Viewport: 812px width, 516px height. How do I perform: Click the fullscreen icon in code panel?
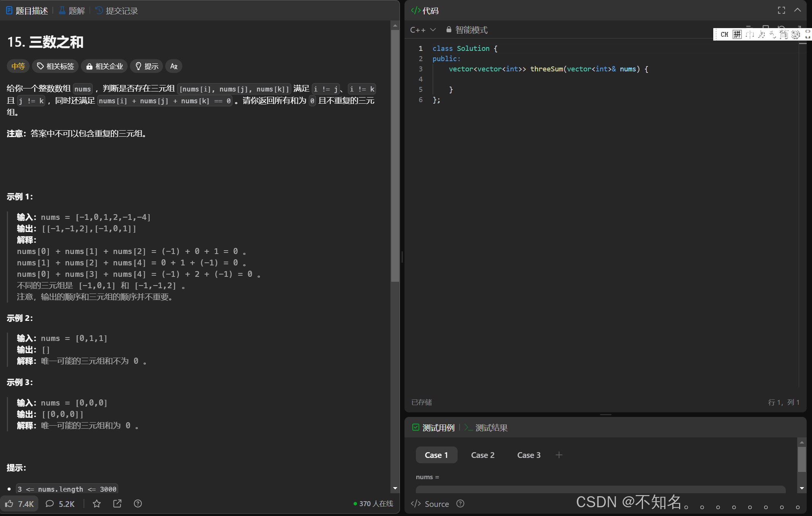781,10
